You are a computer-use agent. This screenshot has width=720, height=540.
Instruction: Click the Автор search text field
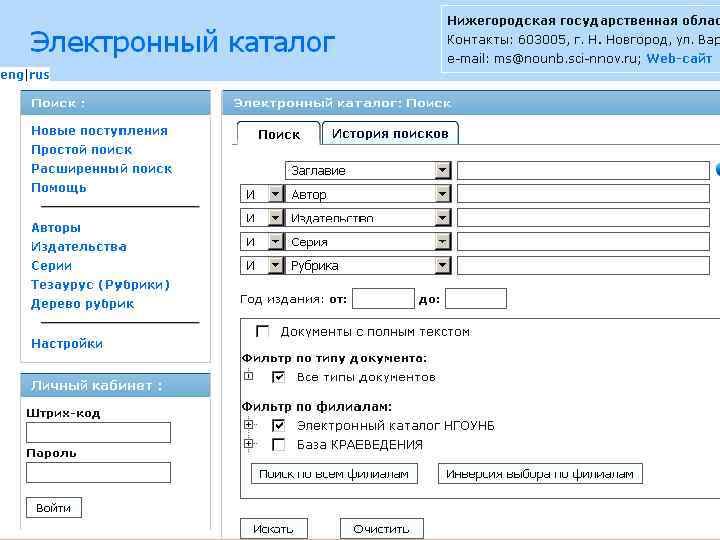[x=583, y=194]
